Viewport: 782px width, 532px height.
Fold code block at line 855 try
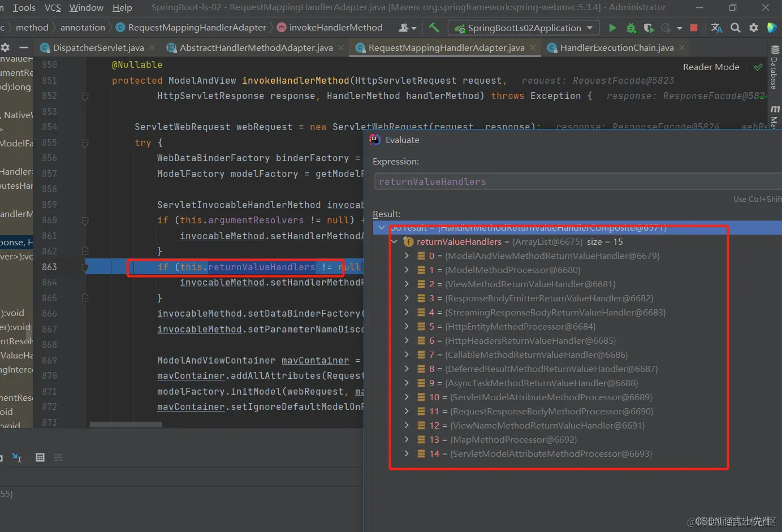pos(85,143)
